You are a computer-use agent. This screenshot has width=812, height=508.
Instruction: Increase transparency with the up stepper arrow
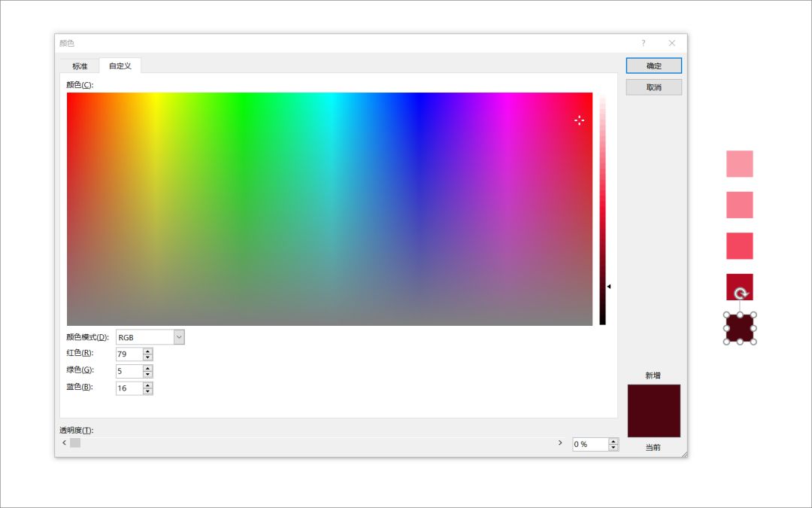[x=614, y=441]
